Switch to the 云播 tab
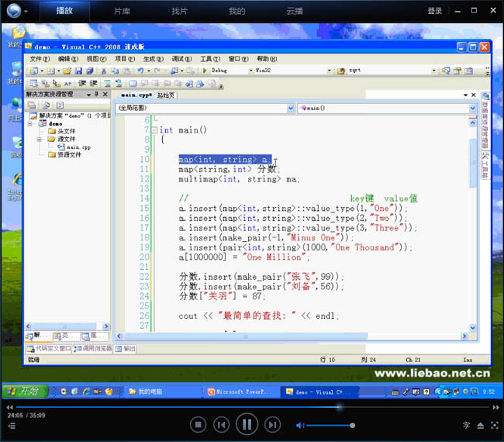Screen dimensions: 504x442 click(x=295, y=12)
